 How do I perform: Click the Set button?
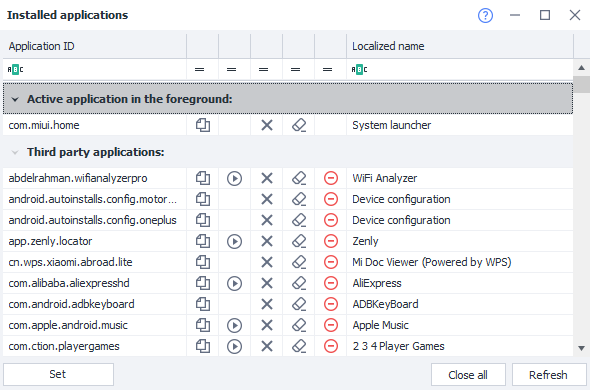pyautogui.click(x=58, y=374)
